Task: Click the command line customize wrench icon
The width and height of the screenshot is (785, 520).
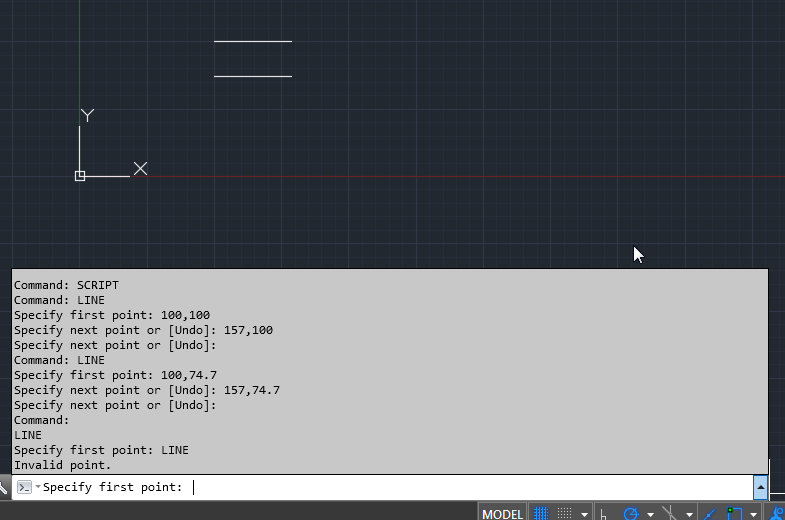Action: 4,488
